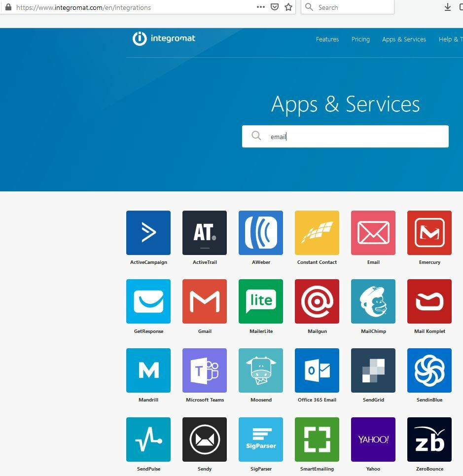
Task: Click the Moosend label text
Action: 261,400
